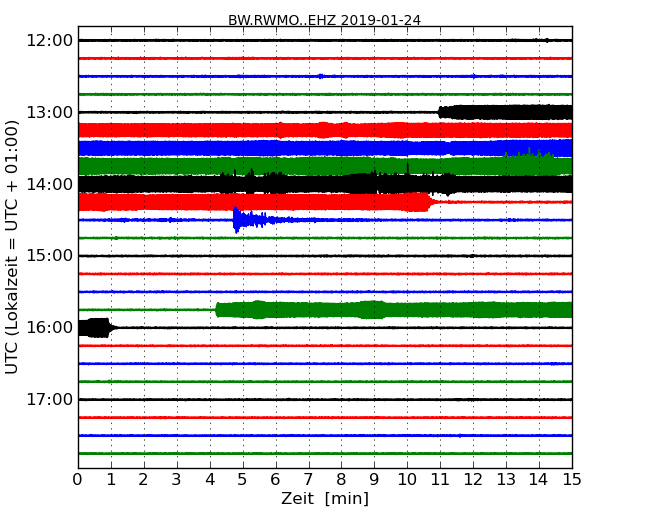
Task: Select the 14:00 time axis label
Action: [x=49, y=184]
